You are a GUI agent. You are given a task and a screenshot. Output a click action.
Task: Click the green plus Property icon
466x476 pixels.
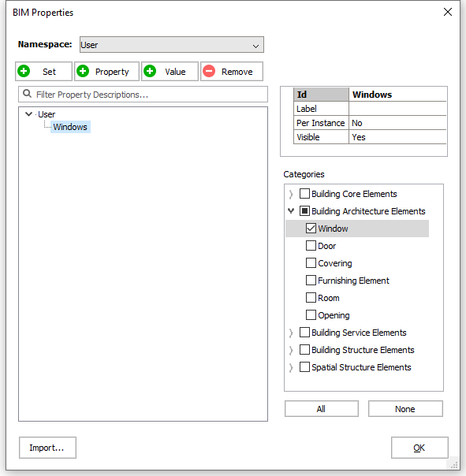click(x=83, y=72)
